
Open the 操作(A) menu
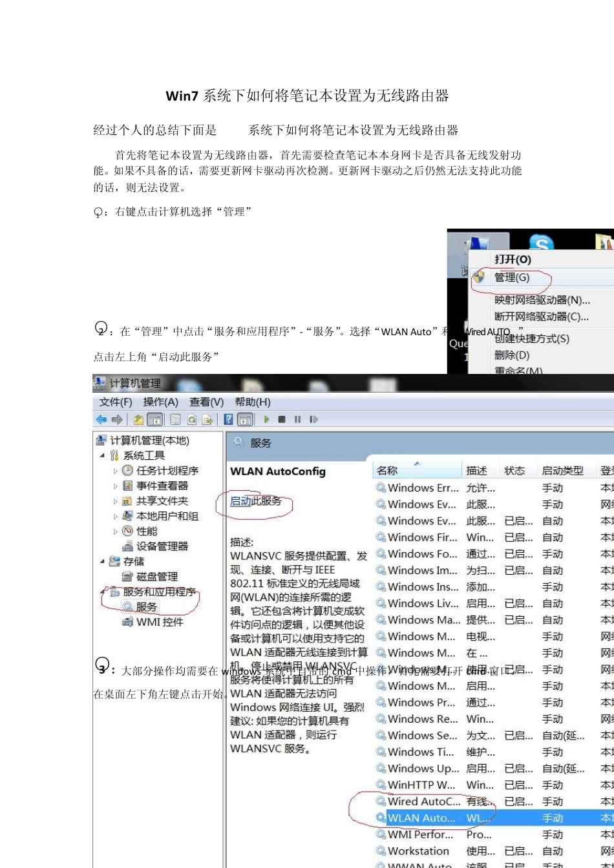(x=160, y=402)
